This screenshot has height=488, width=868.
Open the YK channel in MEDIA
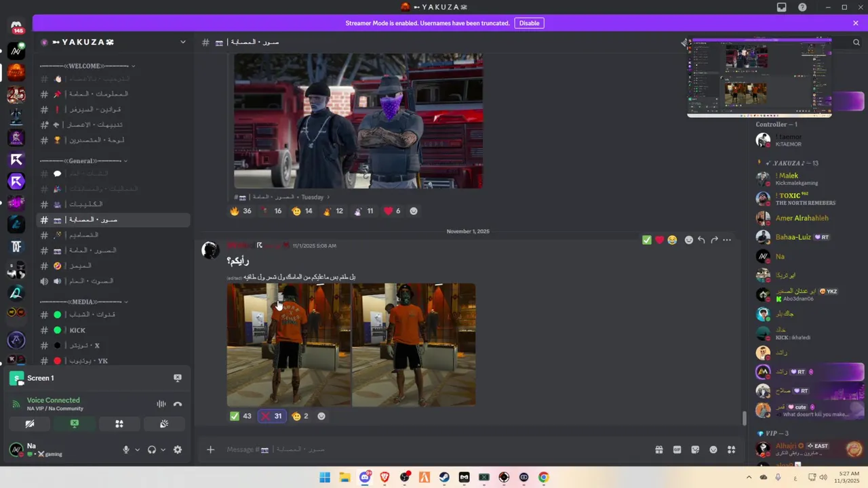click(114, 361)
